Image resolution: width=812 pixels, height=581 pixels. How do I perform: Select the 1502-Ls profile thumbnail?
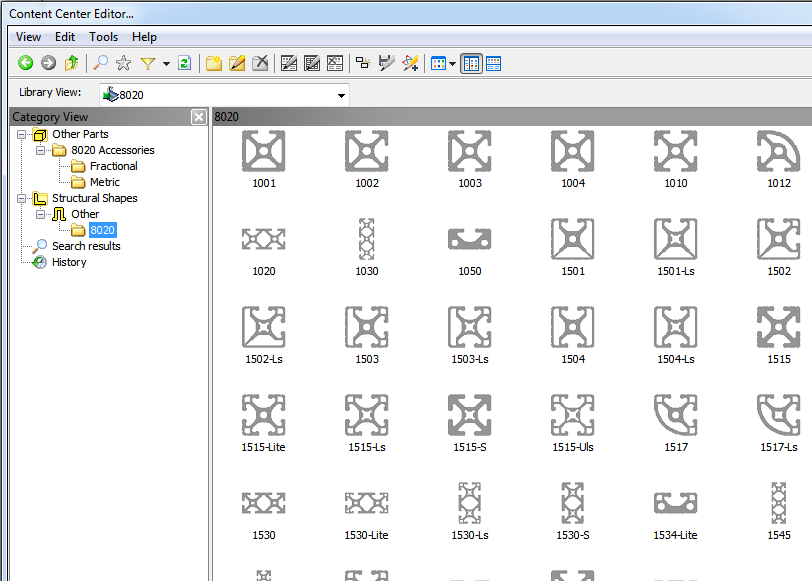264,327
